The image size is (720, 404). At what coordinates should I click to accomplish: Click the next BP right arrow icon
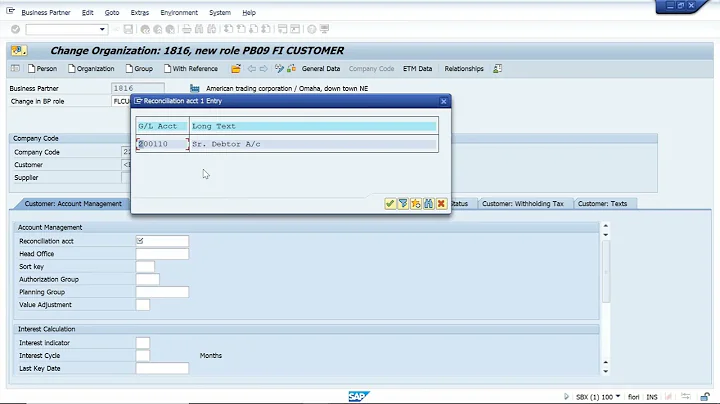(x=264, y=69)
